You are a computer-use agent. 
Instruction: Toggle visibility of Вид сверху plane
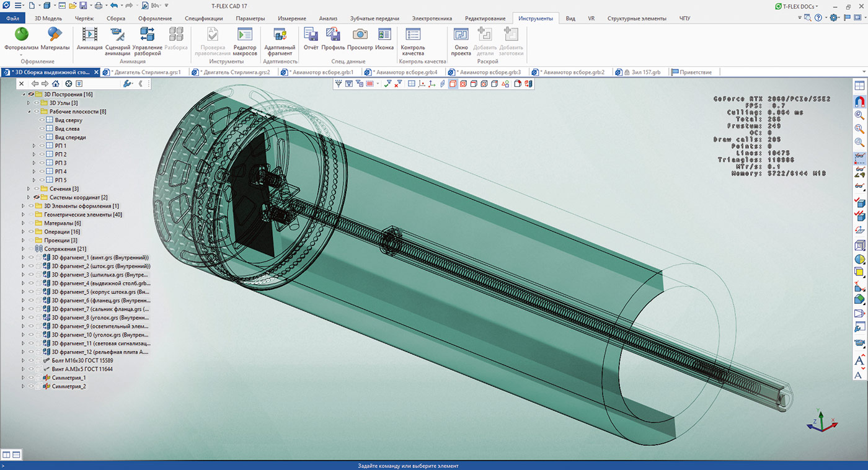coord(42,120)
